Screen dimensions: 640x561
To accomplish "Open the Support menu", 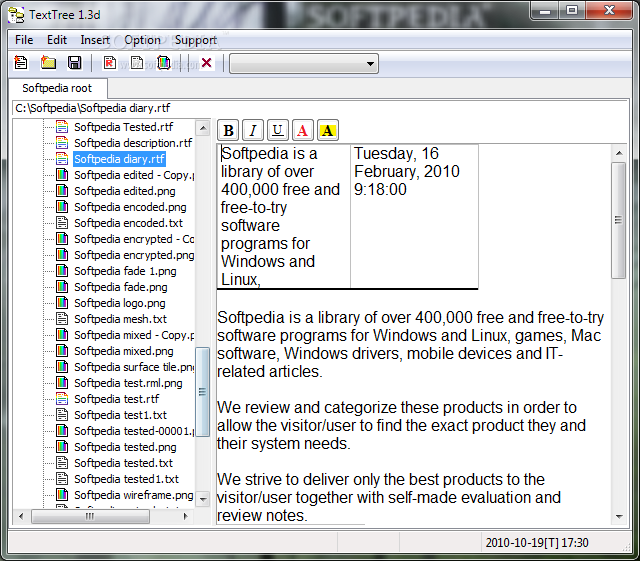I will click(x=196, y=40).
